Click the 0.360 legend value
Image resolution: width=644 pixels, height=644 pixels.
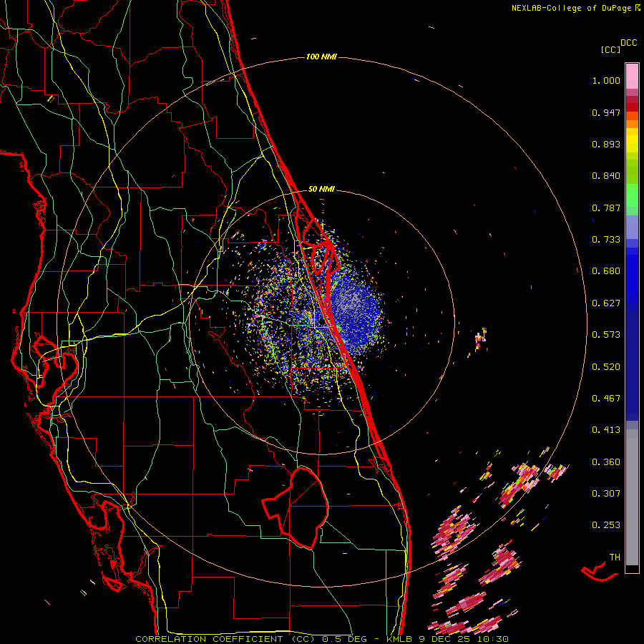click(x=606, y=462)
